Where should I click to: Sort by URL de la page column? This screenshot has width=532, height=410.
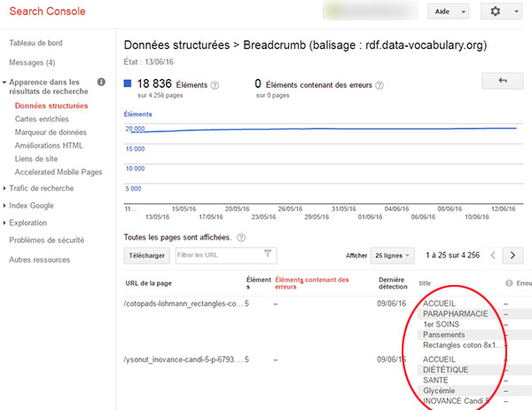point(148,283)
